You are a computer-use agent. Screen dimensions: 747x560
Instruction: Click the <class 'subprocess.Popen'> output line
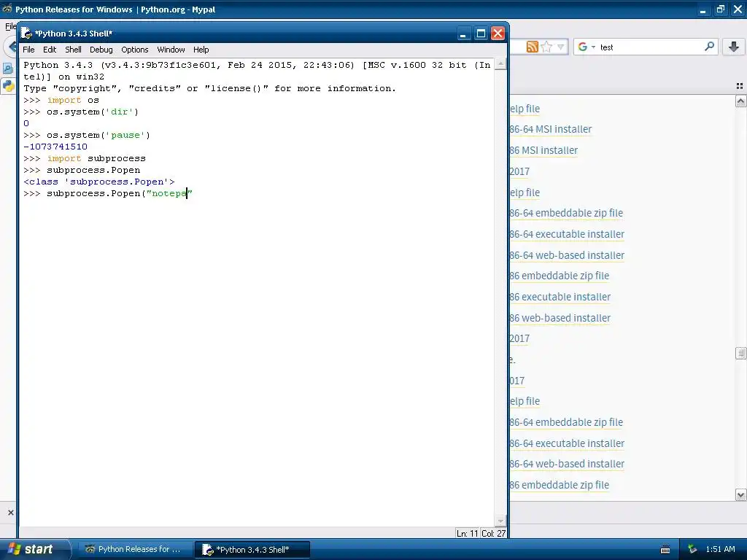[99, 182]
